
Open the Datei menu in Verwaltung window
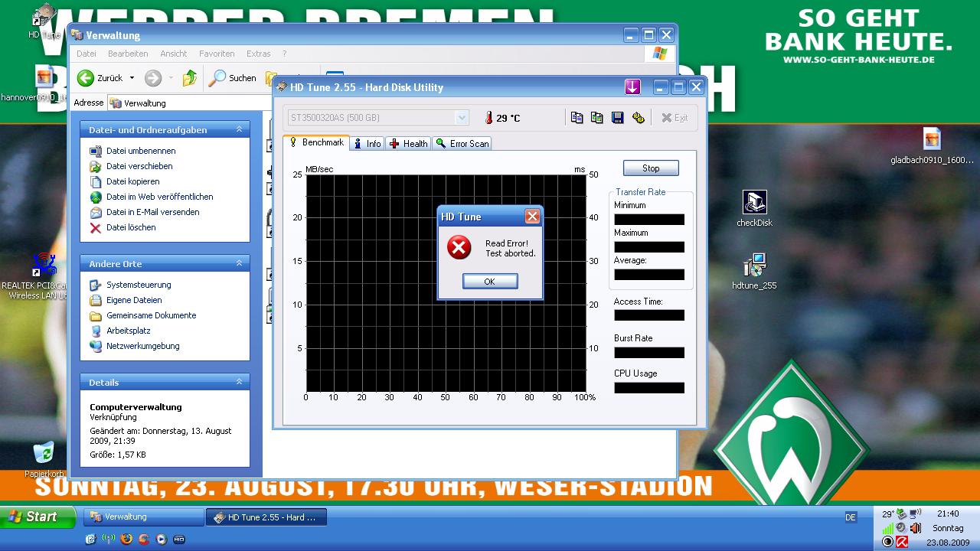(87, 54)
